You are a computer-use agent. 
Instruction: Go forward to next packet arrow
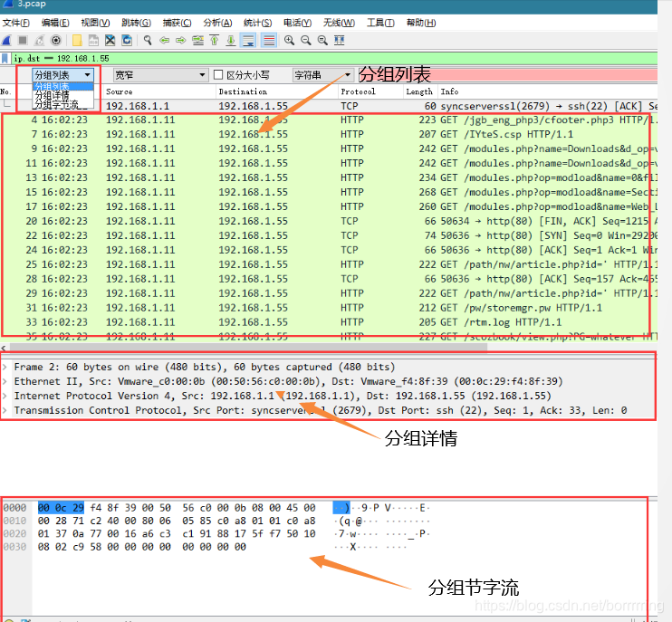[x=181, y=41]
